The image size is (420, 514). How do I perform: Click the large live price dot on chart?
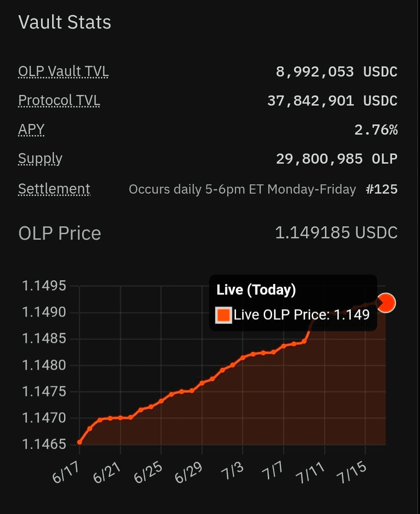click(x=386, y=302)
